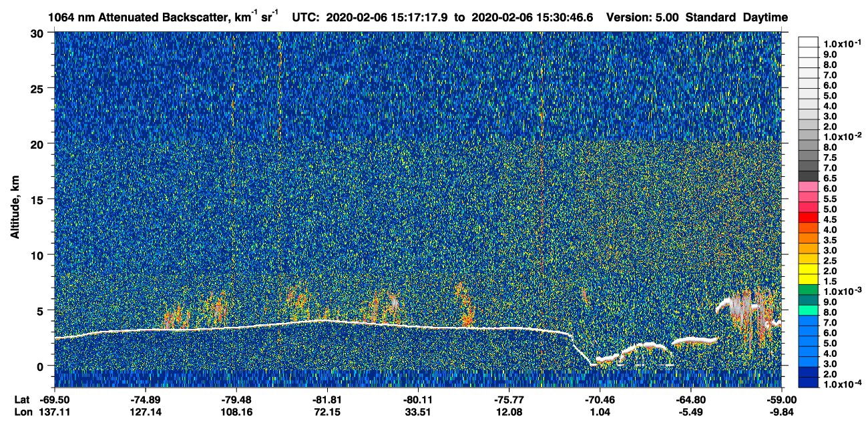Click latitude value '-59.00'
Screen dimensions: 868x445
(781, 399)
